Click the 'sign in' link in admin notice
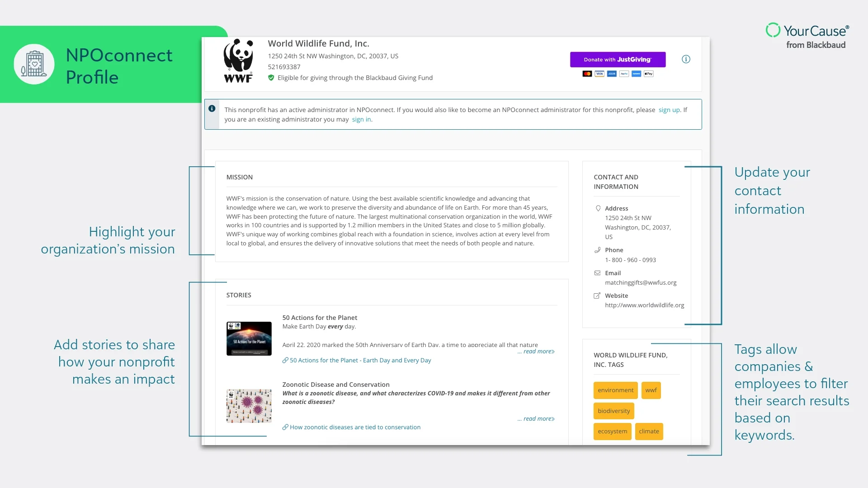Screen dimensions: 868x488 361,119
